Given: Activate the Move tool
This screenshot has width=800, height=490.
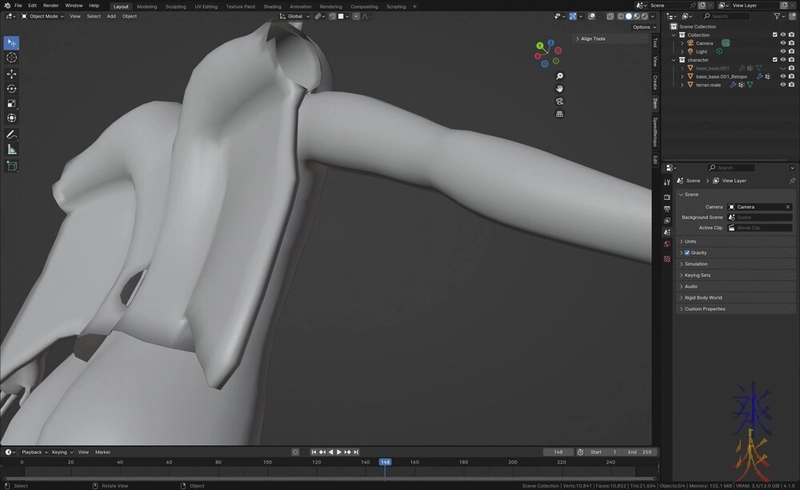Looking at the screenshot, I should (12, 74).
